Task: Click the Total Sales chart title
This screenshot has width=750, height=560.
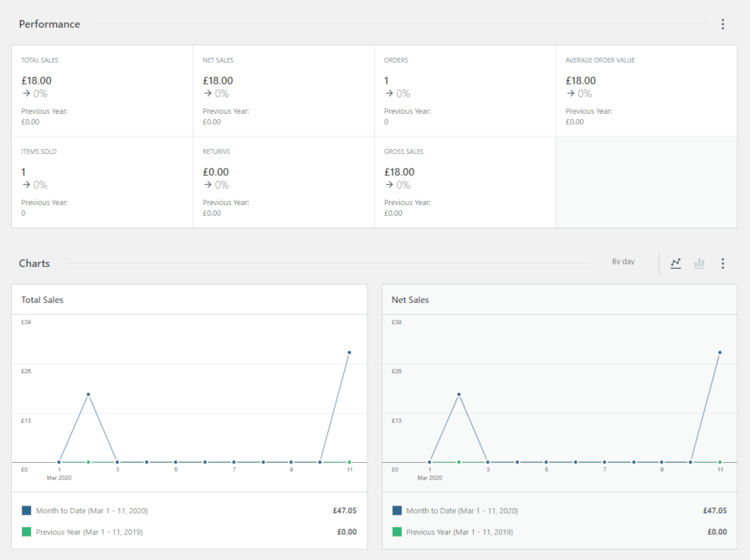Action: coord(43,300)
